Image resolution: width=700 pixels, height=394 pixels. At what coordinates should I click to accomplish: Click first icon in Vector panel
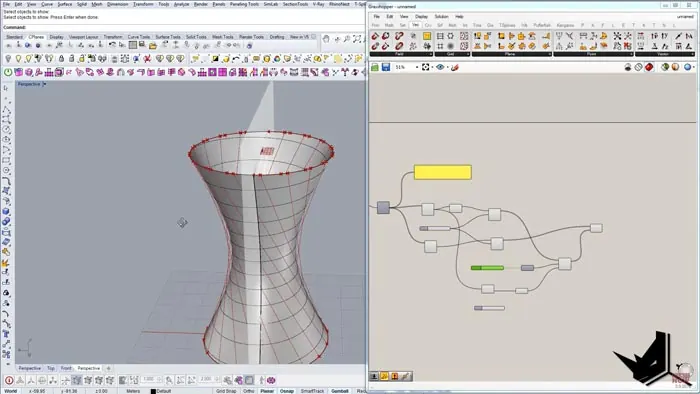coord(641,36)
